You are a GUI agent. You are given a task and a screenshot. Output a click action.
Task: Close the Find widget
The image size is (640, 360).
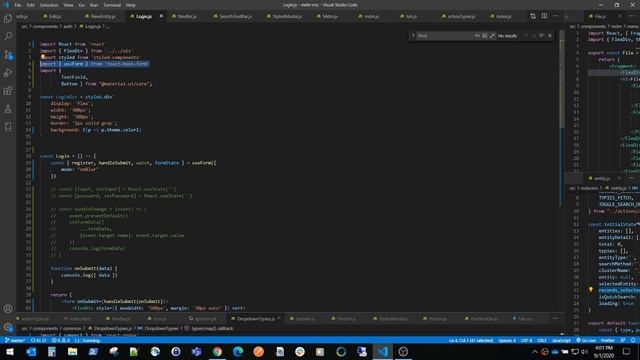coord(550,36)
